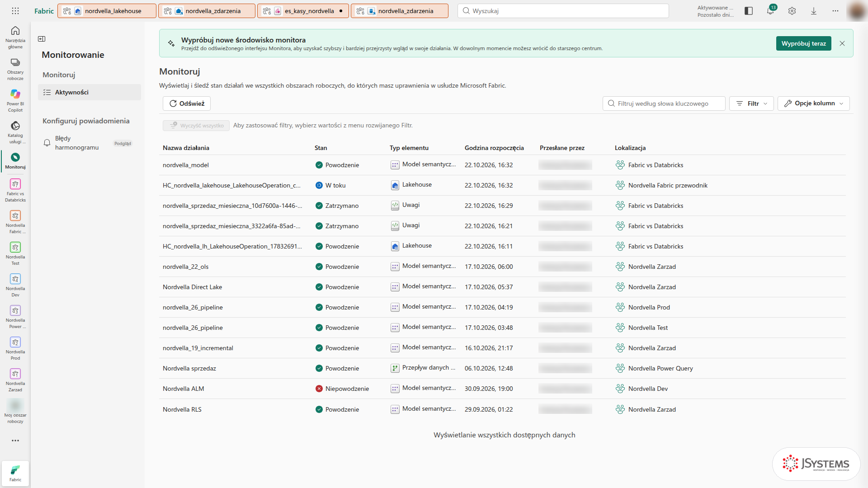Click the download icon in the header
The height and width of the screenshot is (488, 868).
814,11
